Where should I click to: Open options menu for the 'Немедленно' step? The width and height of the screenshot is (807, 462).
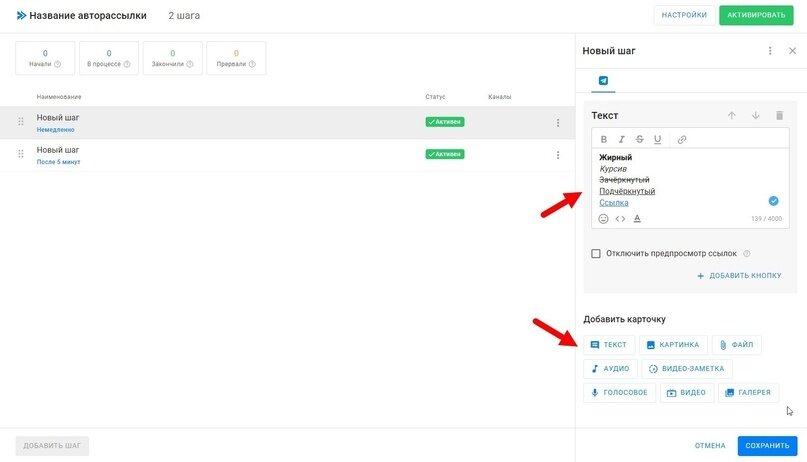tap(558, 123)
